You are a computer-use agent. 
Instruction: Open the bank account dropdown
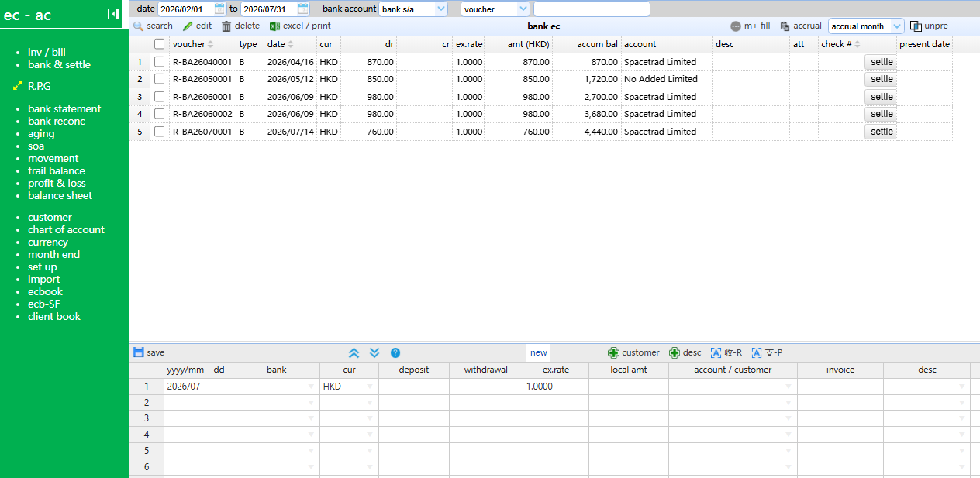(413, 9)
